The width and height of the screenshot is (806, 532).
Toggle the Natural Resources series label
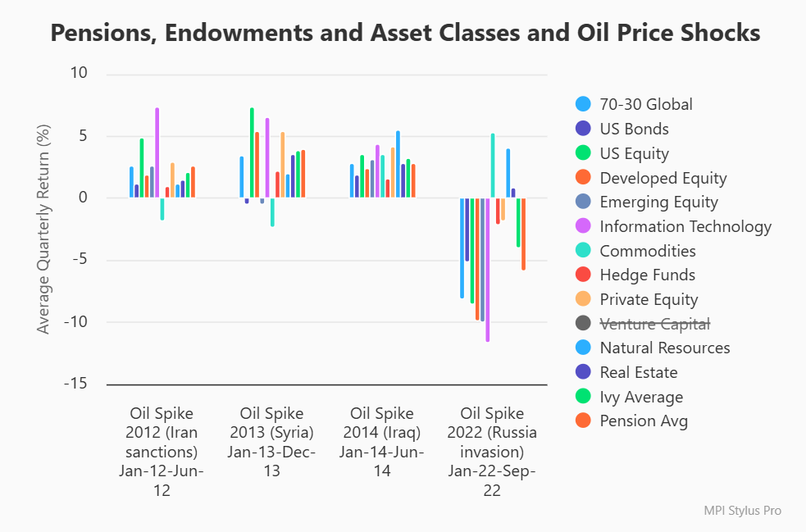tap(664, 348)
